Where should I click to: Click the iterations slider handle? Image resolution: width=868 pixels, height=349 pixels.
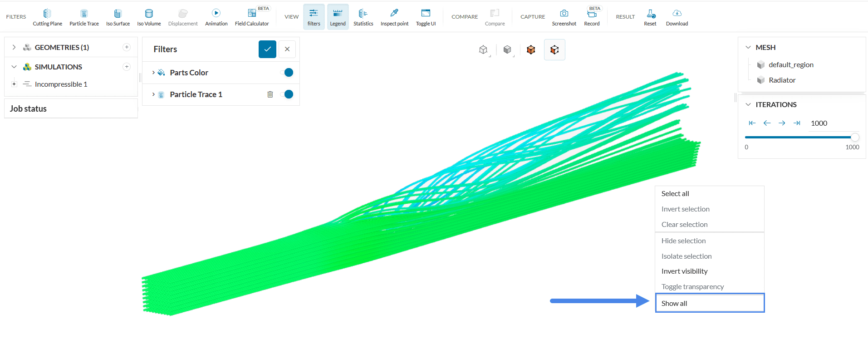point(855,137)
